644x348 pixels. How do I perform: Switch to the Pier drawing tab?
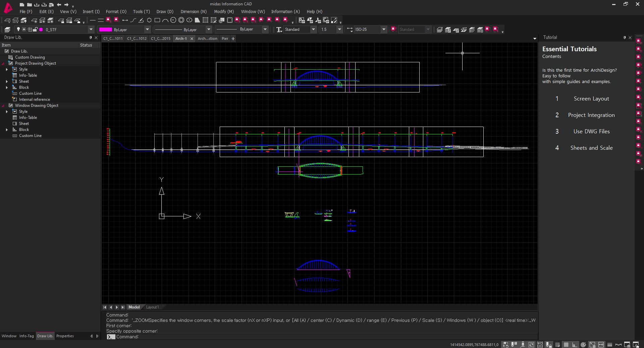tap(225, 39)
